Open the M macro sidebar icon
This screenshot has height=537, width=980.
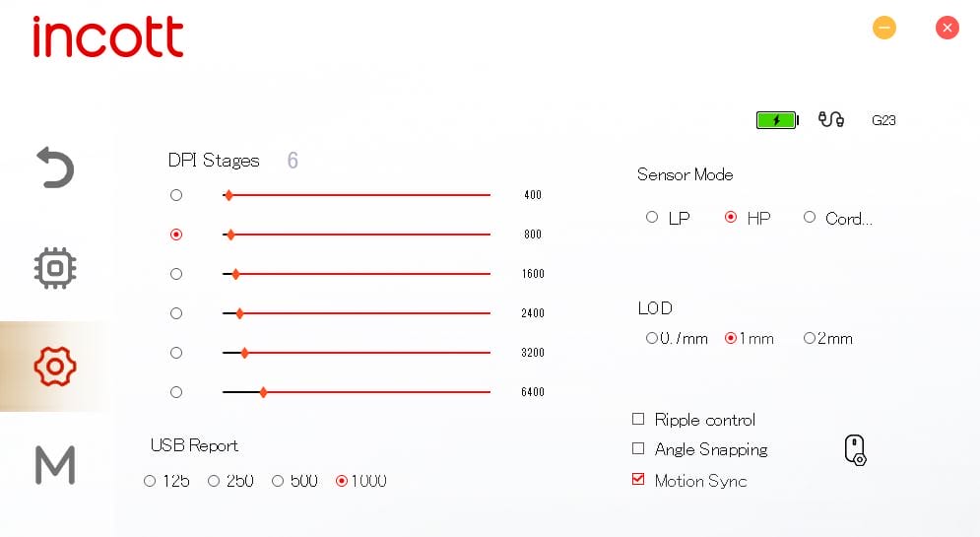pyautogui.click(x=55, y=464)
